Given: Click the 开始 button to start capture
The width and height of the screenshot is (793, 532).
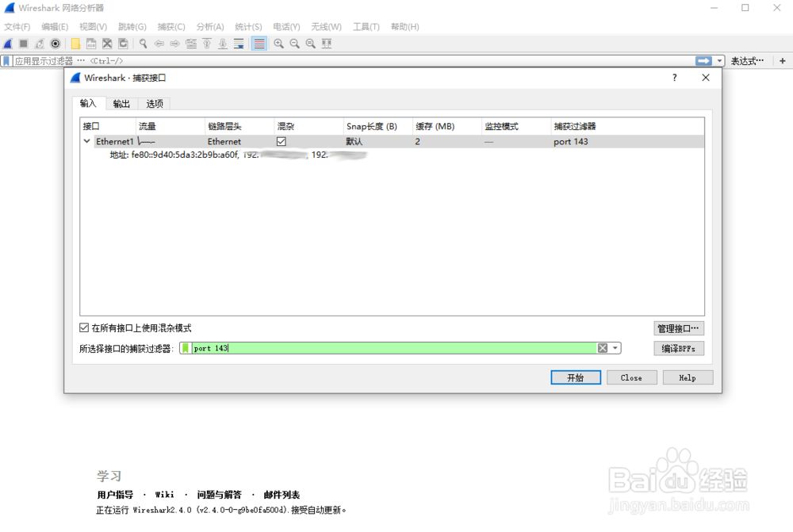Looking at the screenshot, I should pos(576,377).
